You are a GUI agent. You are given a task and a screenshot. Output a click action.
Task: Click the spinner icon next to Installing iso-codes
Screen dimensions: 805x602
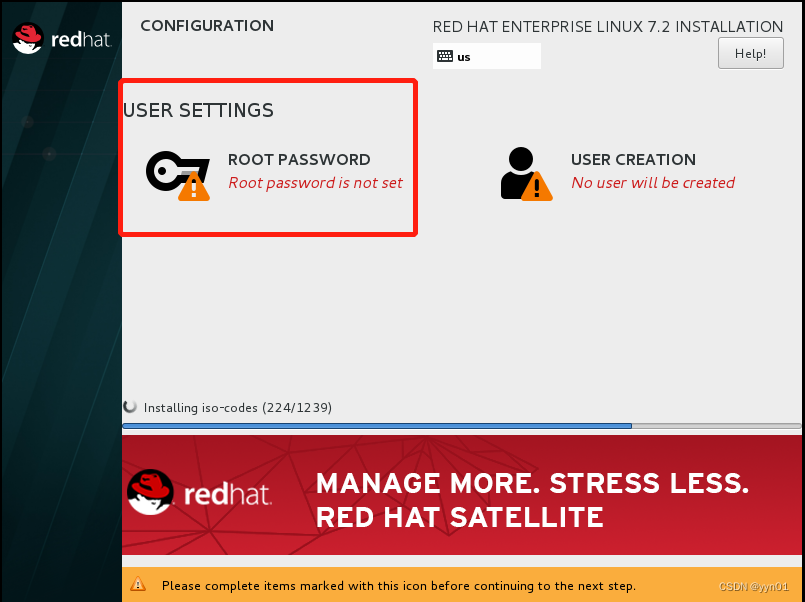click(x=131, y=407)
